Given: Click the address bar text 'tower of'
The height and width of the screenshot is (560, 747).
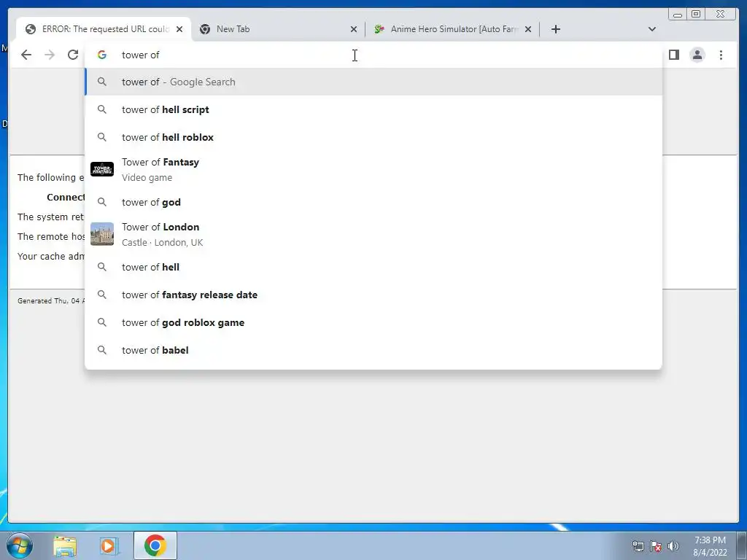Looking at the screenshot, I should pyautogui.click(x=141, y=55).
